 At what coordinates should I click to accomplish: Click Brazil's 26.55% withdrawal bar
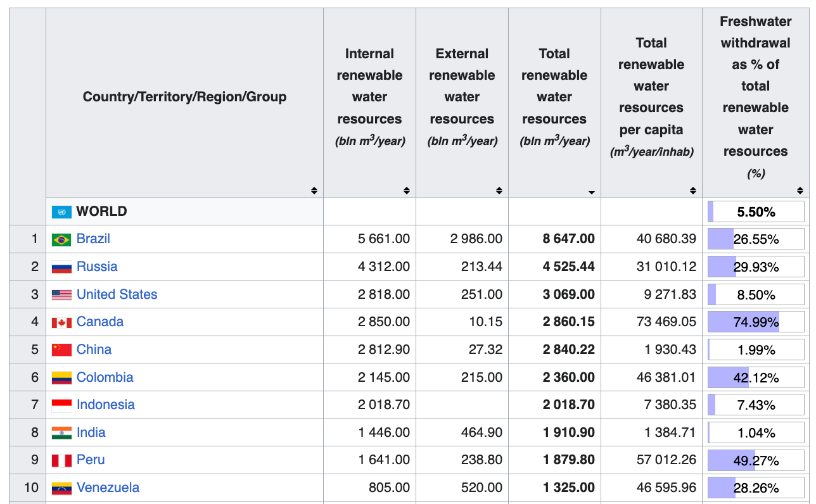(x=756, y=239)
